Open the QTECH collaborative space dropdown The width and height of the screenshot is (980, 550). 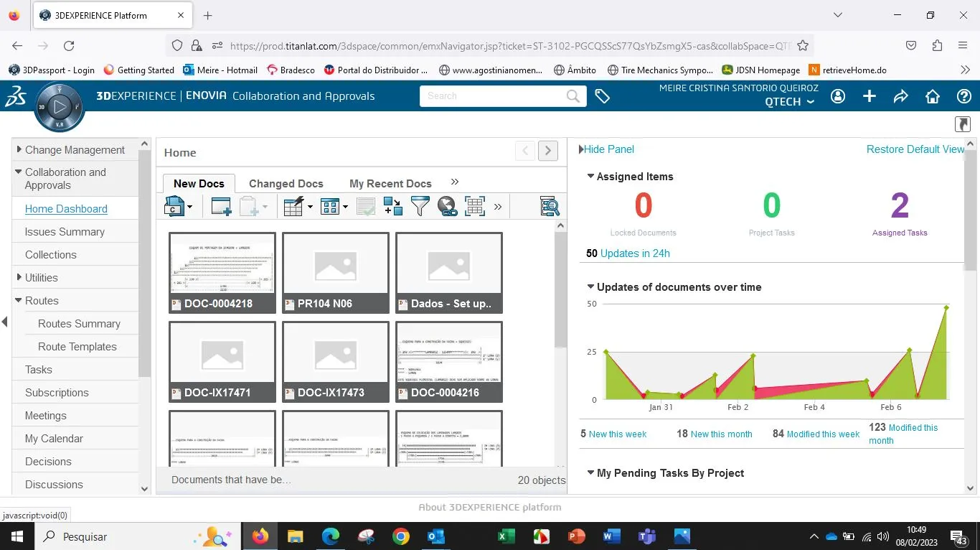[x=789, y=102]
